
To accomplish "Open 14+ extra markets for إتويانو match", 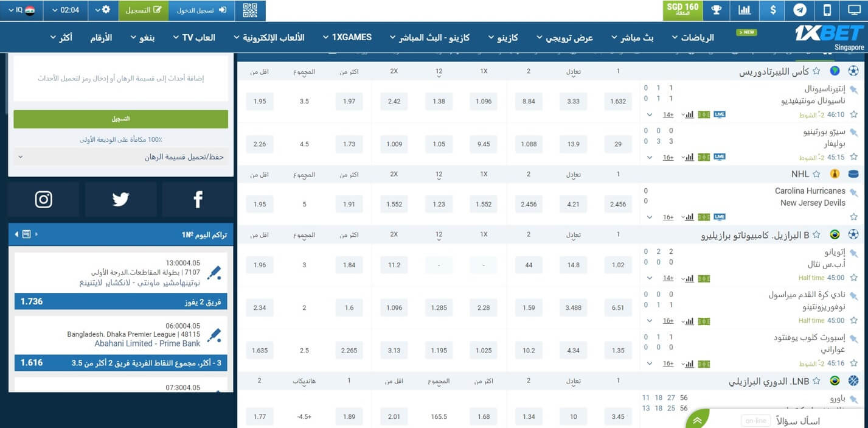I will click(668, 278).
